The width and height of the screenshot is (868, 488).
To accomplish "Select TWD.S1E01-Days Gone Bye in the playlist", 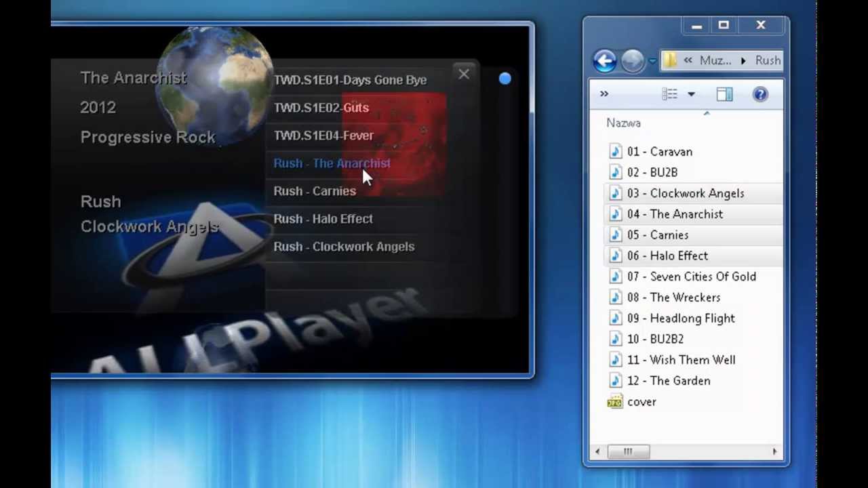I will [x=350, y=80].
